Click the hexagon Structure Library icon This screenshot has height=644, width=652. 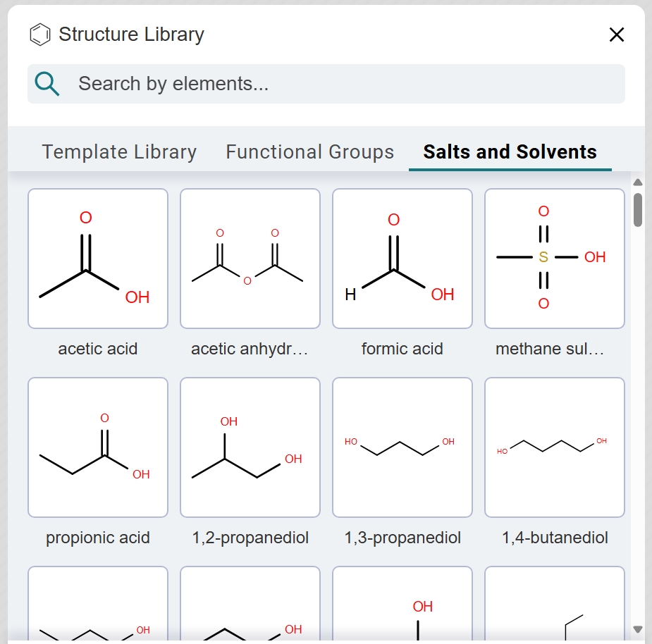tap(40, 35)
